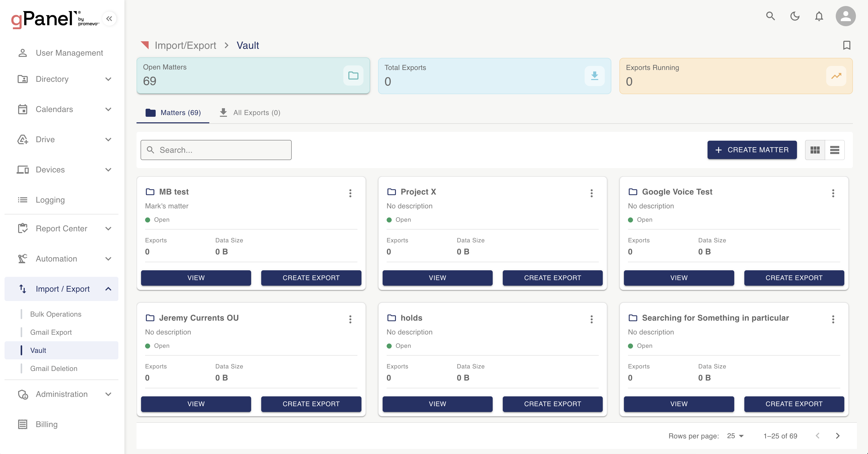The width and height of the screenshot is (868, 454).
Task: Switch to All Exports (0) tab
Action: [x=250, y=112]
